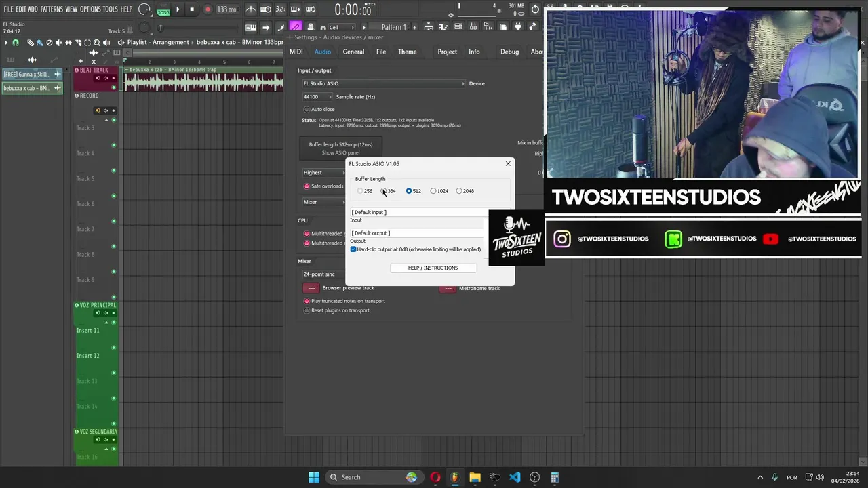This screenshot has height=488, width=868.
Task: Select the 384 buffer length radio button
Action: [384, 191]
